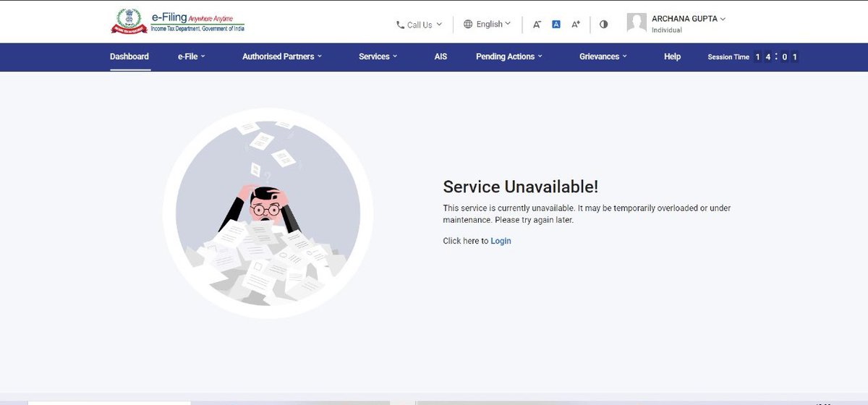Increase font size with A+ icon

576,24
